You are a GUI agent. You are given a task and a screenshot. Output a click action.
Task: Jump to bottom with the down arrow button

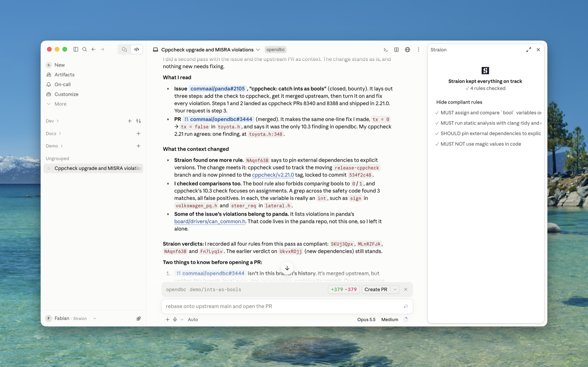tap(287, 268)
